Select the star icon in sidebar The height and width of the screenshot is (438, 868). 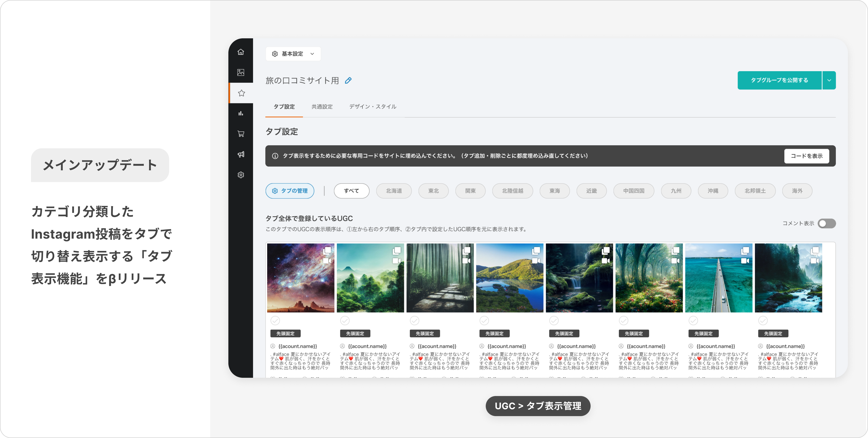(241, 93)
